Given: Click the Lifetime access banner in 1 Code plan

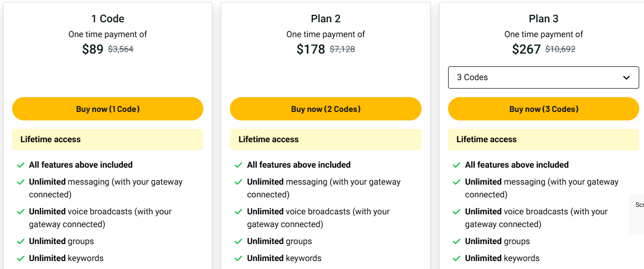Looking at the screenshot, I should pyautogui.click(x=108, y=140).
